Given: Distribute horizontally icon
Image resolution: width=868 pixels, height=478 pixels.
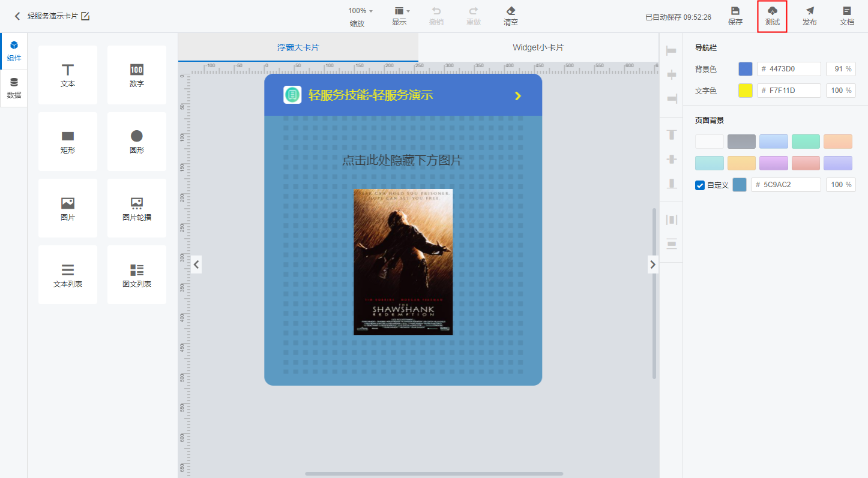Looking at the screenshot, I should [x=671, y=220].
